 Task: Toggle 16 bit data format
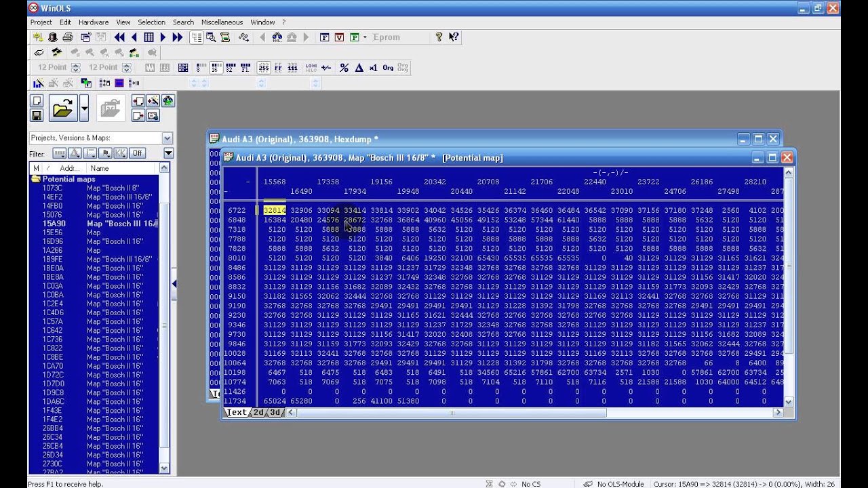pos(215,68)
